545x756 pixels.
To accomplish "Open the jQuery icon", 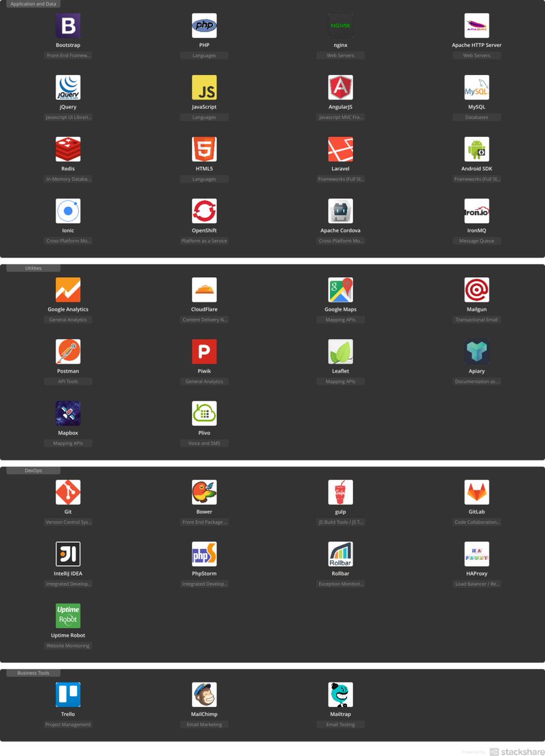I will tap(68, 88).
